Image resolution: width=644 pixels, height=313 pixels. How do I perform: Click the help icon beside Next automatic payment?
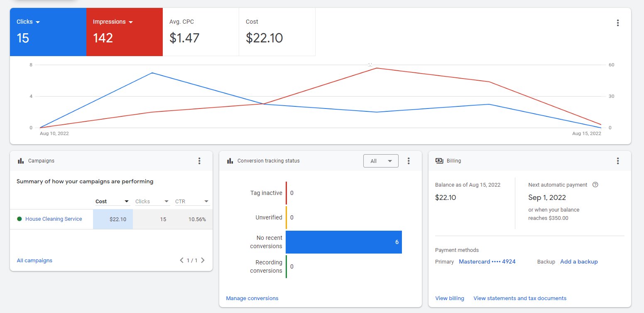point(595,185)
